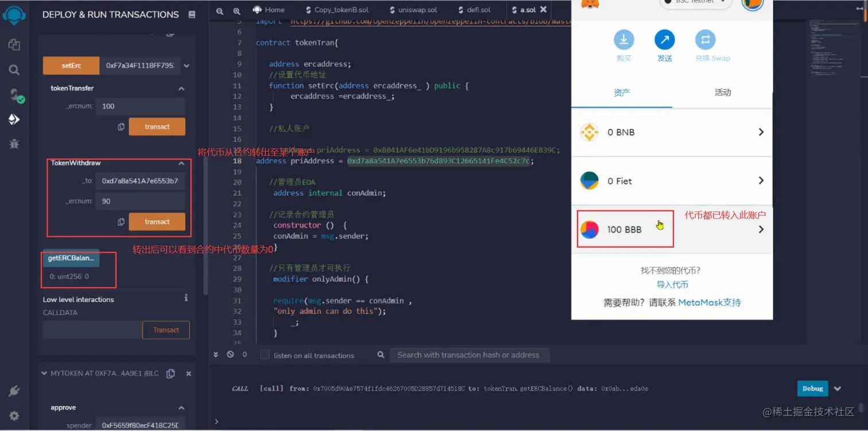The width and height of the screenshot is (868, 431).
Task: Toggle listen on all transactions checkbox
Action: click(x=265, y=355)
